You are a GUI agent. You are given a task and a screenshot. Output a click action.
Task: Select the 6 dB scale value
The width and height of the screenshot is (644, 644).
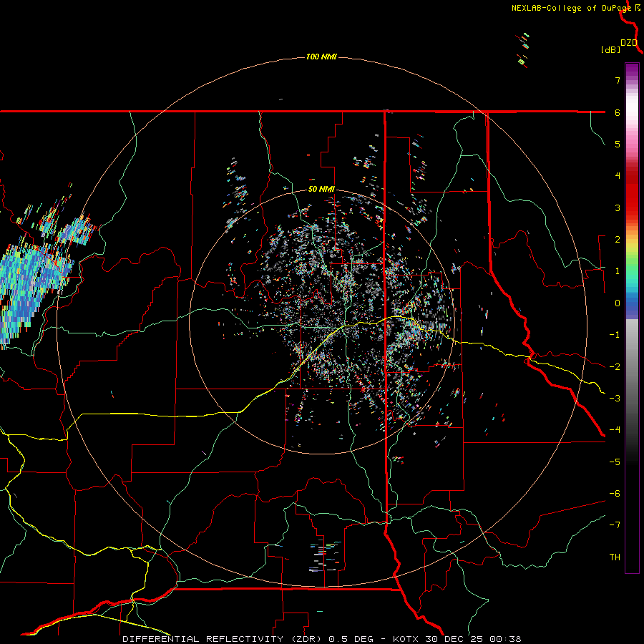click(618, 112)
